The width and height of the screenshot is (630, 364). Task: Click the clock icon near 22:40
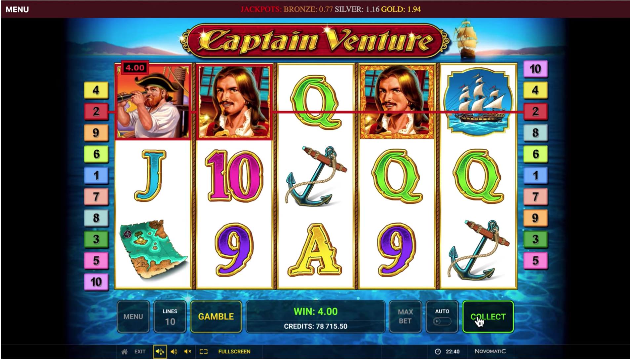click(x=438, y=352)
